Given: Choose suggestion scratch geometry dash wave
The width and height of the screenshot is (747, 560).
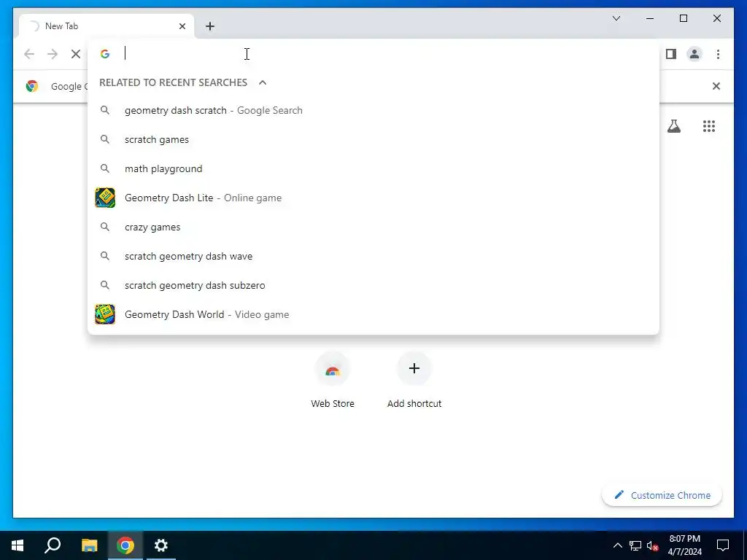Looking at the screenshot, I should (x=373, y=256).
